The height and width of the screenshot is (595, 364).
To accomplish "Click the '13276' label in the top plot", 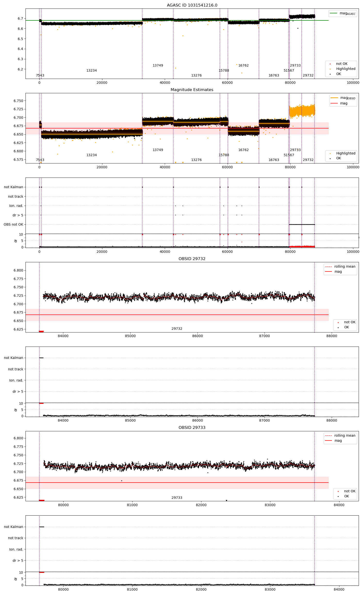I will coord(196,75).
